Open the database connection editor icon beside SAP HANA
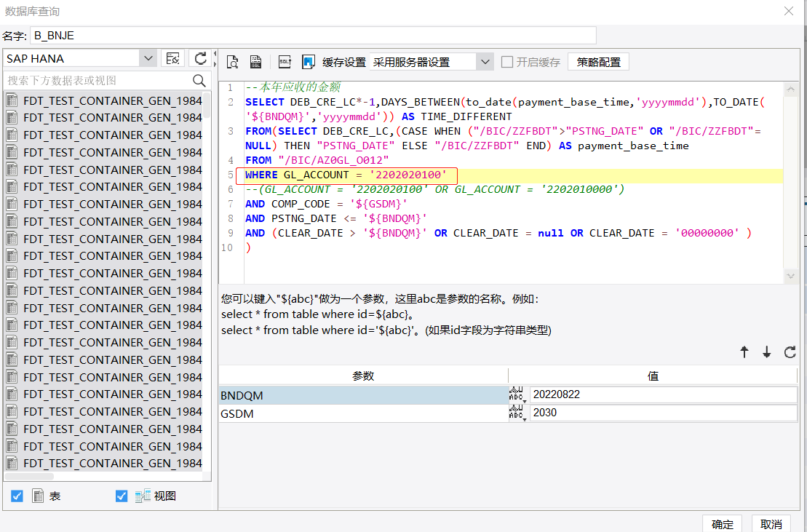This screenshot has width=807, height=532. click(172, 58)
